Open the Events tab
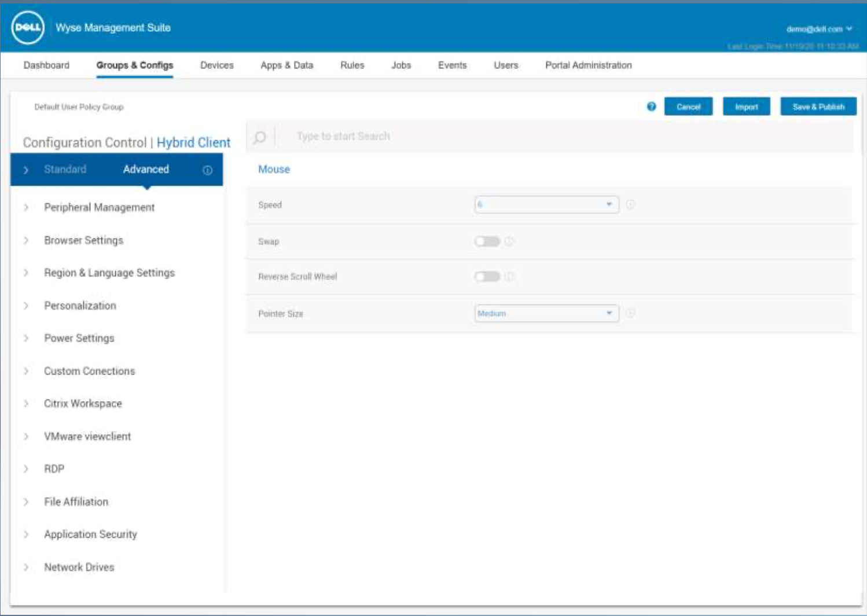This screenshot has width=867, height=616. (453, 65)
